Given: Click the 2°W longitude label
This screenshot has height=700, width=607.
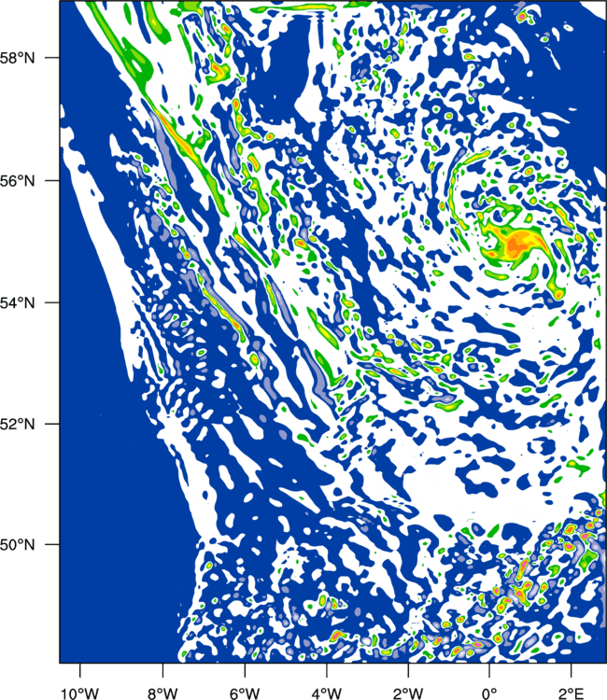Looking at the screenshot, I should pos(408,693).
